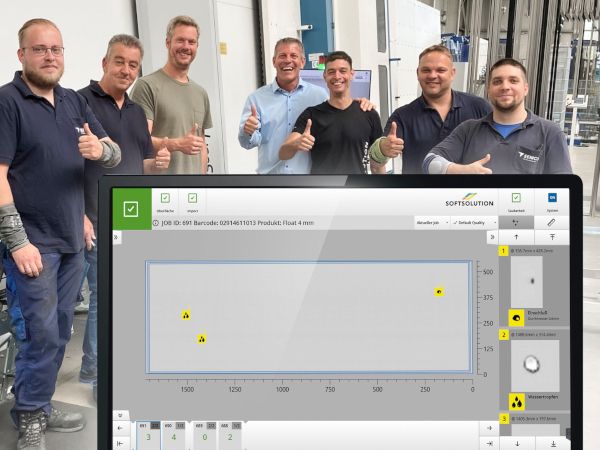Select job 688 tile with 2 defects

(230, 436)
